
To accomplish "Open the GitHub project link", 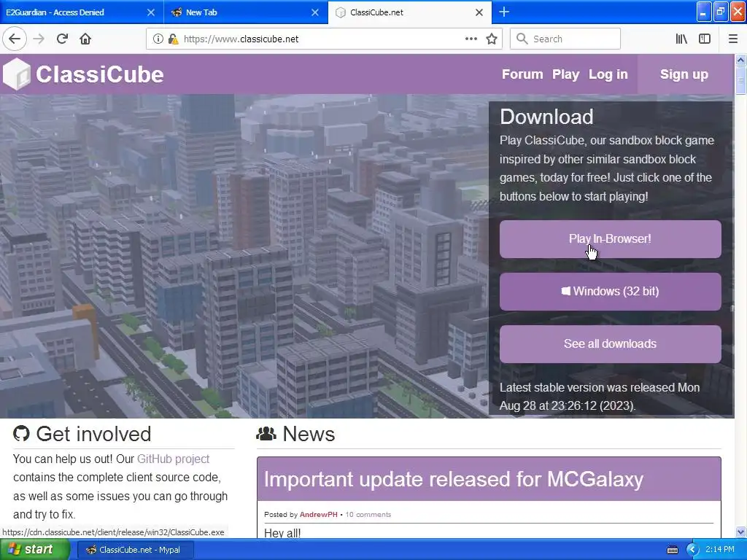I will 173,459.
